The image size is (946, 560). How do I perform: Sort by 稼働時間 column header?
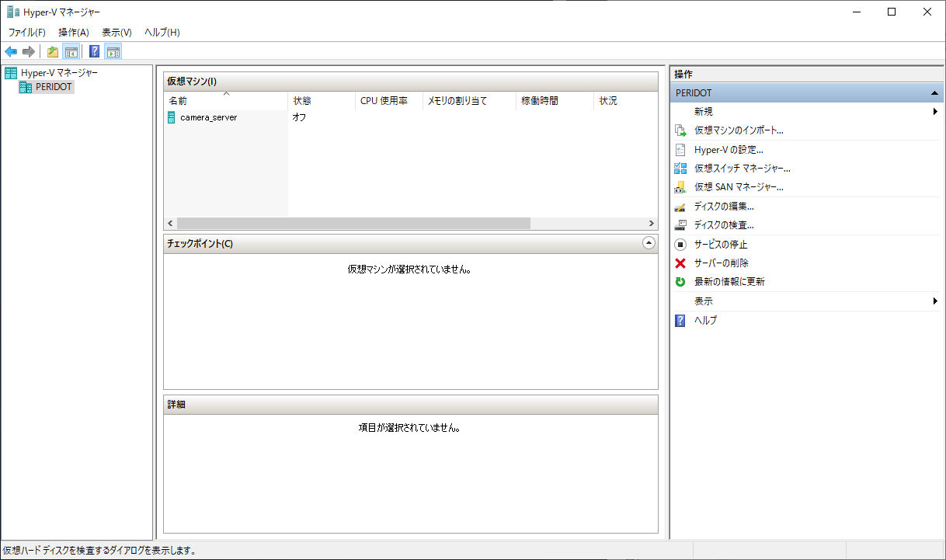tap(555, 101)
